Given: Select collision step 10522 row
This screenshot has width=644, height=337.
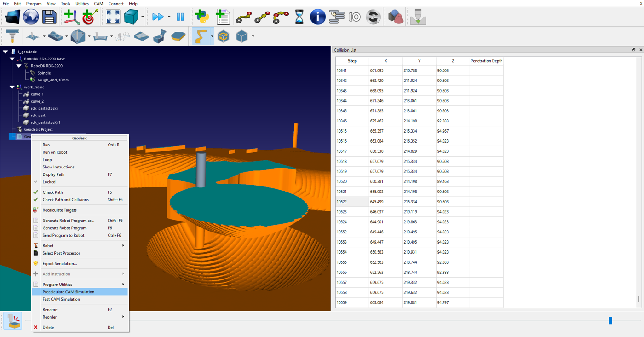Looking at the screenshot, I should click(352, 202).
